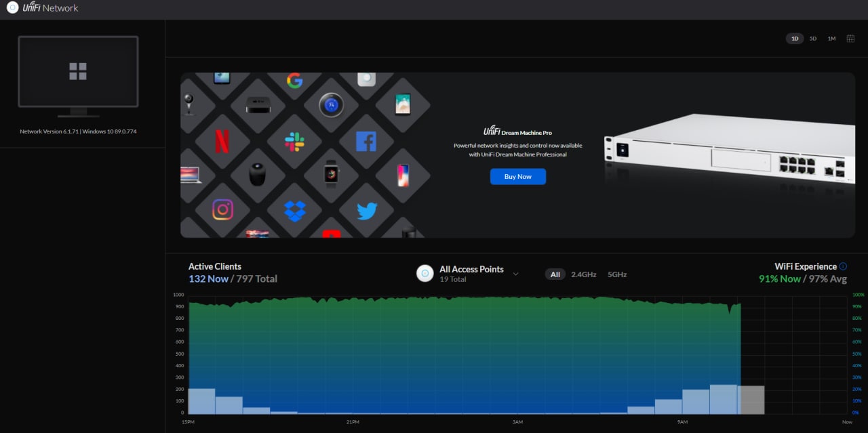Click the gray current-hour bar in chart
868x433 pixels.
[751, 400]
